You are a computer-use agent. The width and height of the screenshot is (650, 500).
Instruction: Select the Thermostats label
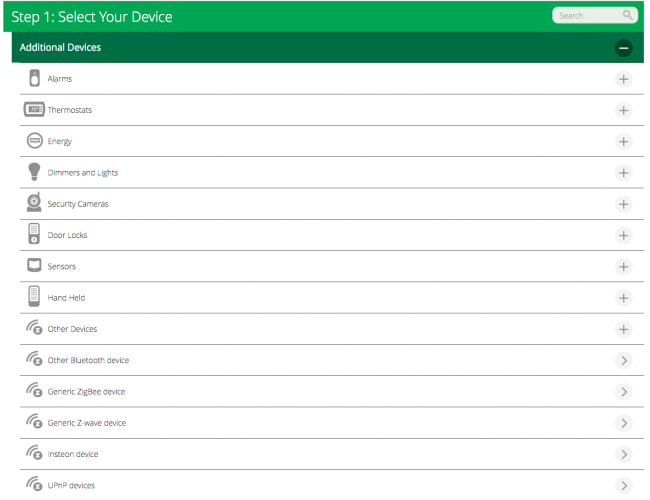point(70,110)
